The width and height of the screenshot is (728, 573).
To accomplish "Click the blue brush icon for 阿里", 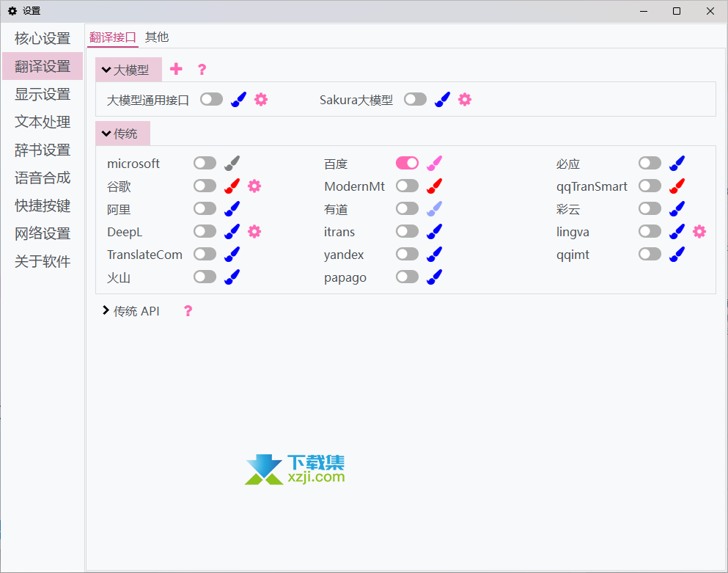I will [x=232, y=208].
